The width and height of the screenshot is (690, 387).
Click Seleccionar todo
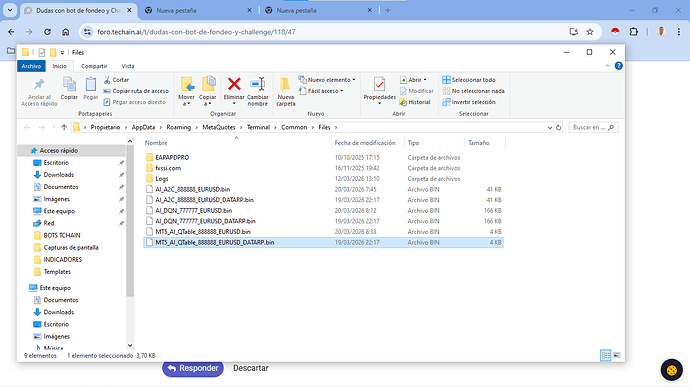pyautogui.click(x=469, y=80)
